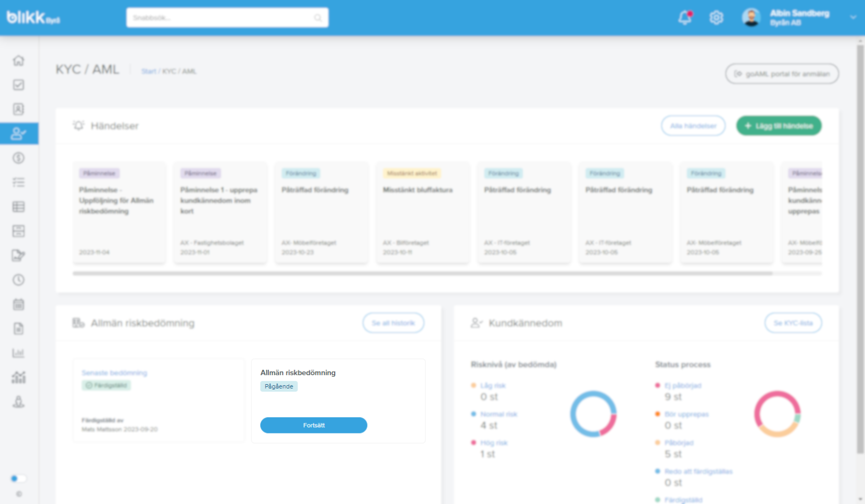
Task: Expand the user account dropdown arrow
Action: 853,17
